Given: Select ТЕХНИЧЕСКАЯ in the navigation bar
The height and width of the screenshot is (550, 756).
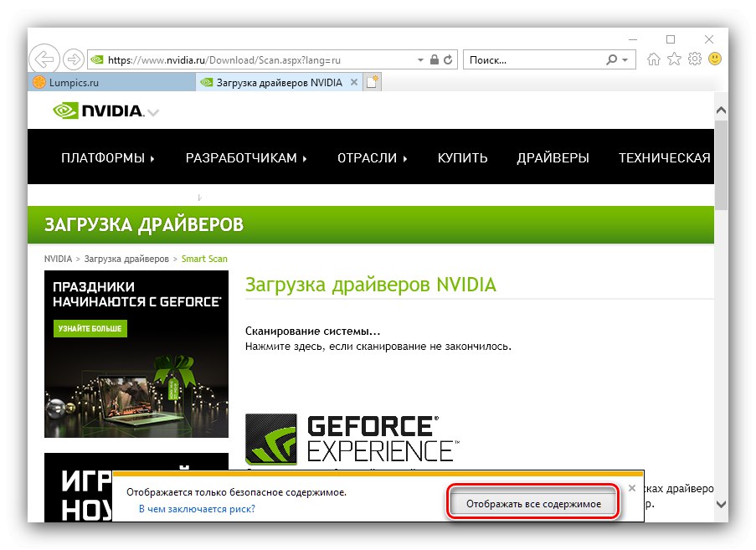Looking at the screenshot, I should [x=665, y=157].
